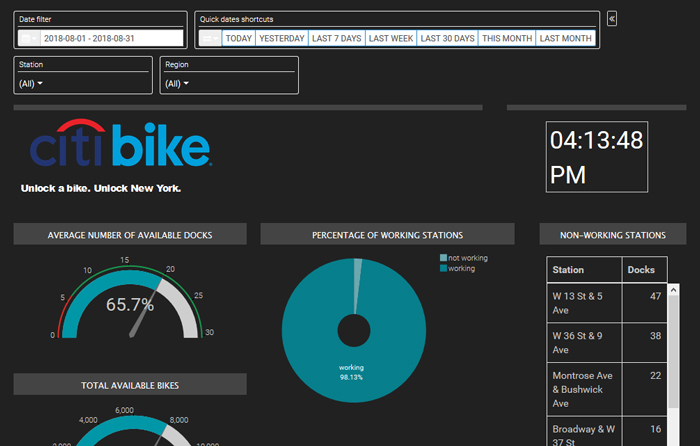Click the docks value 47
Image resolution: width=700 pixels, height=446 pixels.
click(x=655, y=296)
